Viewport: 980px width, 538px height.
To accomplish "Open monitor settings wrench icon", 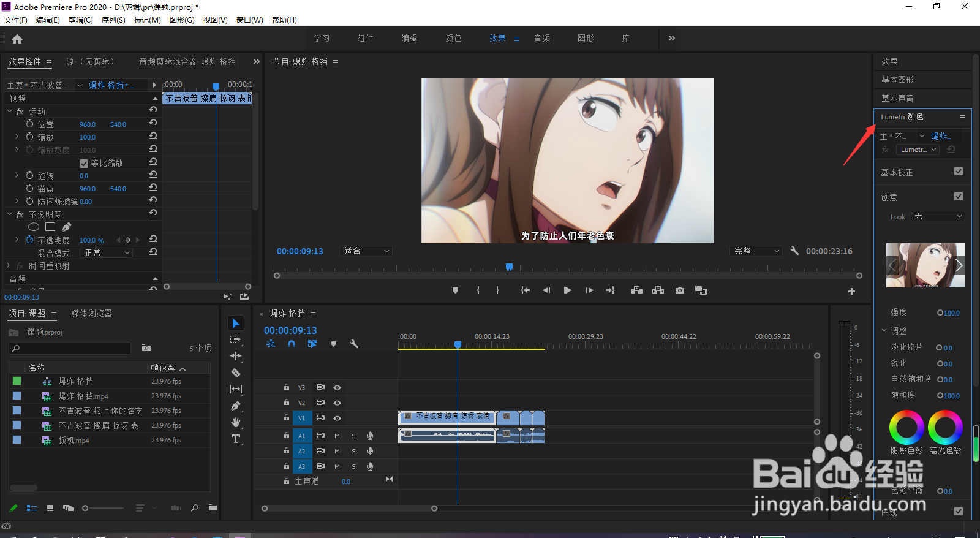I will (x=794, y=251).
